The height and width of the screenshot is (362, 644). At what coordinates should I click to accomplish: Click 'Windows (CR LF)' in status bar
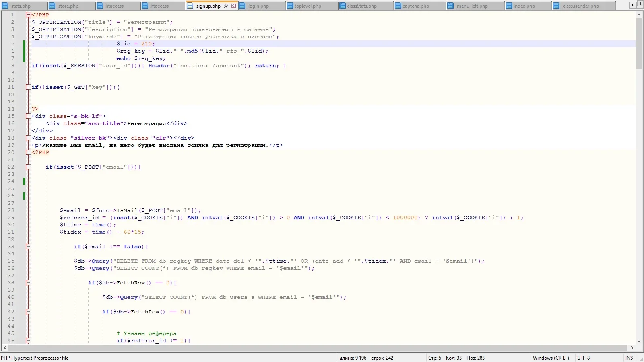[x=551, y=358]
